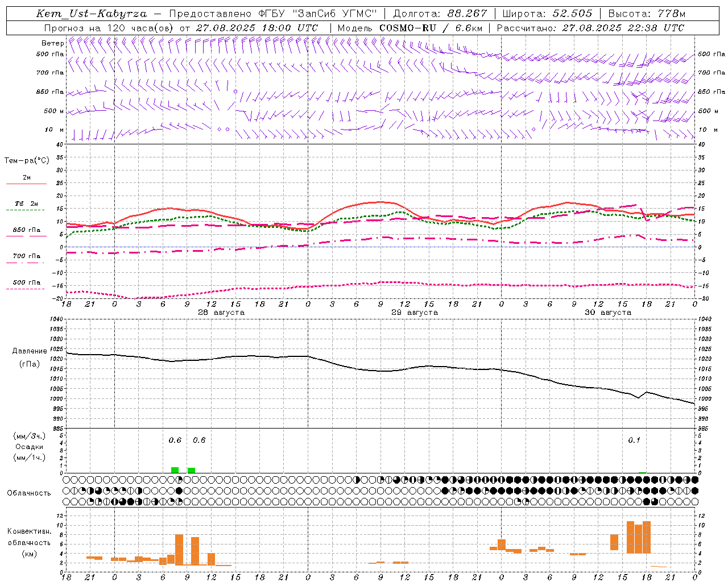Click the model label COSMO-RU / 6.6км
Viewport: 728px width, 582px height.
[431, 28]
